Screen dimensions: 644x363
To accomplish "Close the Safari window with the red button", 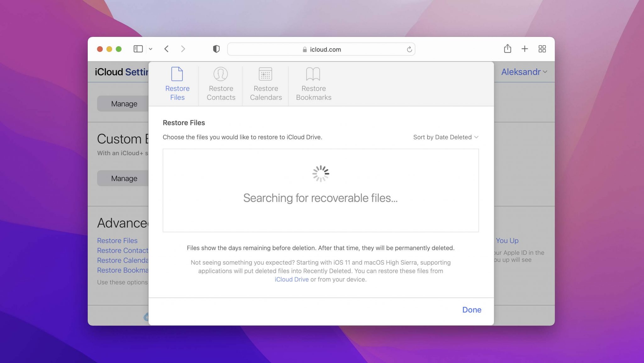I will [100, 49].
